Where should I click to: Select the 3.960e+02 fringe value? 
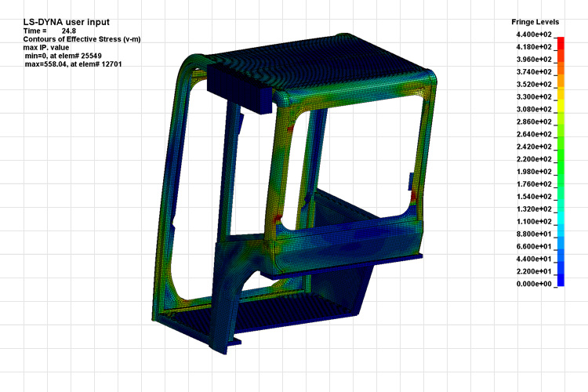[534, 60]
